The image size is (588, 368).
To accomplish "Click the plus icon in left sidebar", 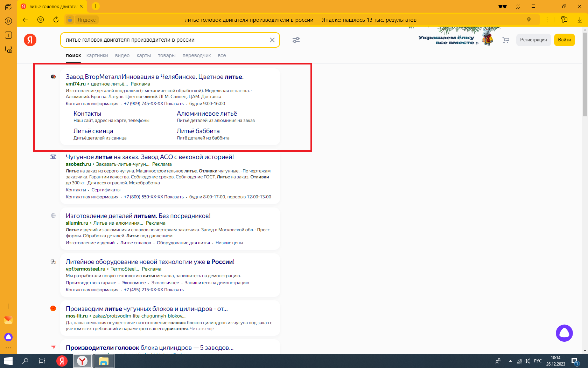I will 8,306.
